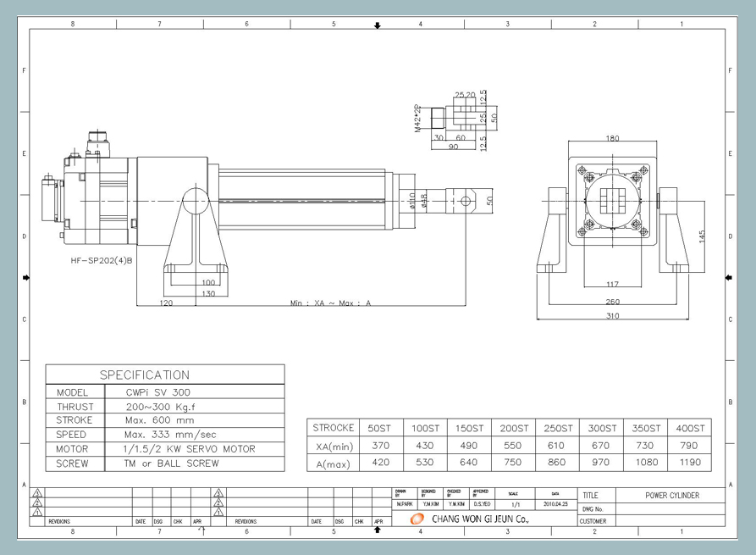Click the A(max) value 640

469,463
